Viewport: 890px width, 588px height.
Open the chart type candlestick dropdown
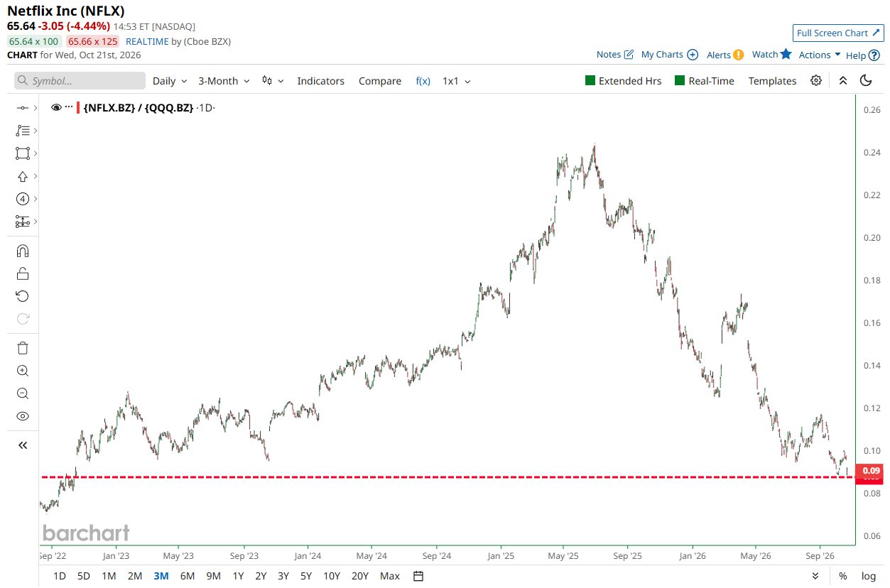273,81
